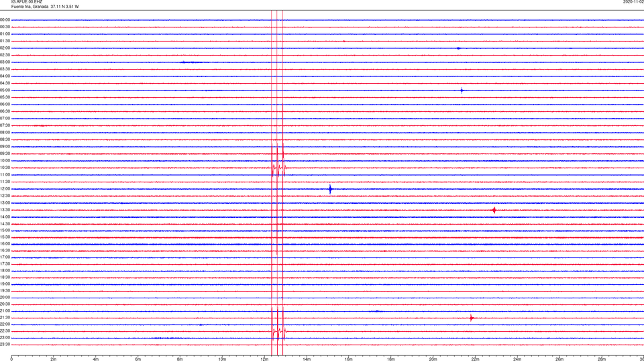Click the red seismic spike on the 21:30 trace
The image size is (644, 362).
[472, 318]
